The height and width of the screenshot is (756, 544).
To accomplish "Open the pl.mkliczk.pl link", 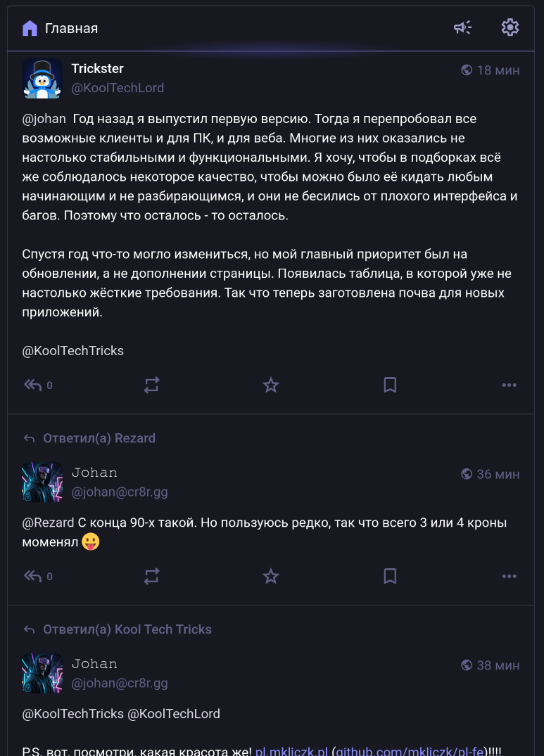I will [x=291, y=751].
